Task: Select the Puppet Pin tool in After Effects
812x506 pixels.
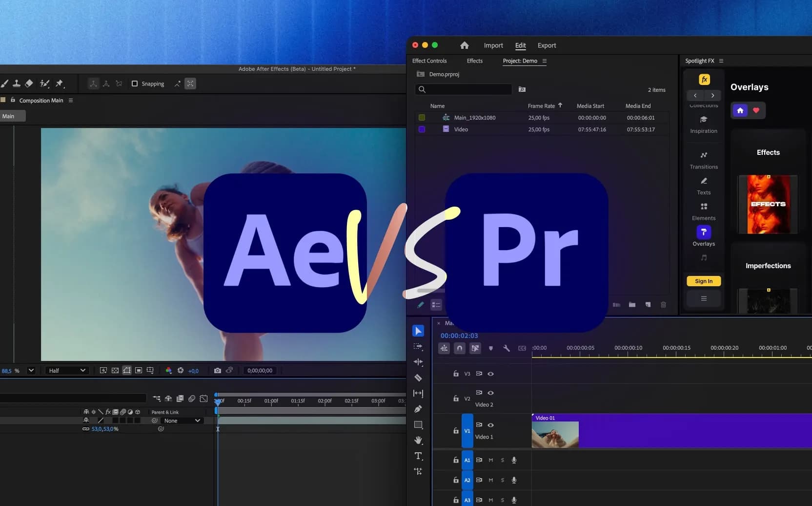Action: tap(60, 84)
